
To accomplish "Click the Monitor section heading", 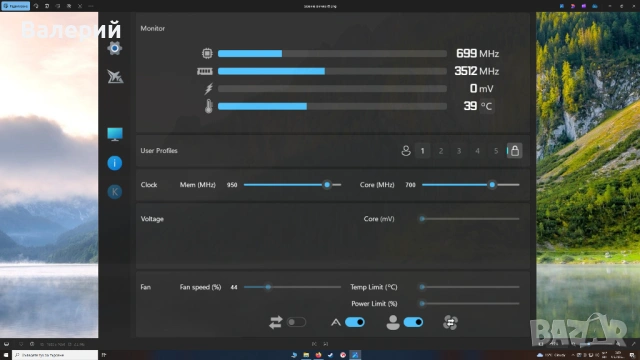I will click(153, 29).
